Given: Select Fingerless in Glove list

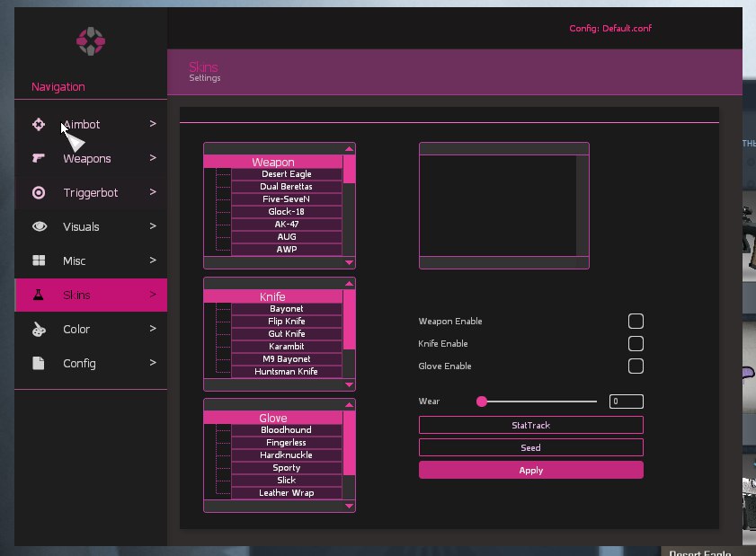Looking at the screenshot, I should click(287, 442).
